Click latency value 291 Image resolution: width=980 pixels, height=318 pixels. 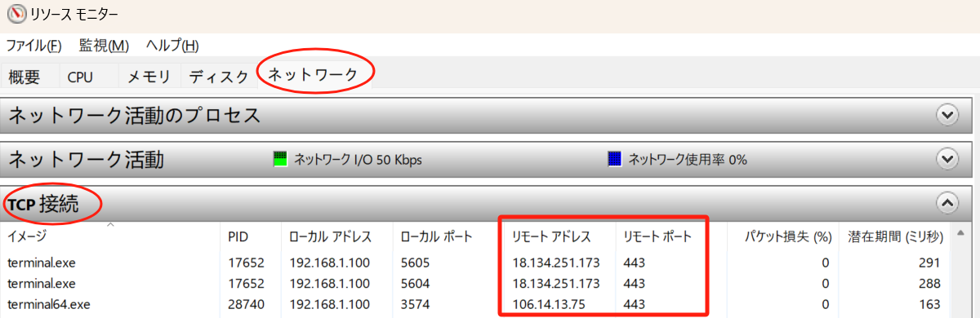click(929, 263)
